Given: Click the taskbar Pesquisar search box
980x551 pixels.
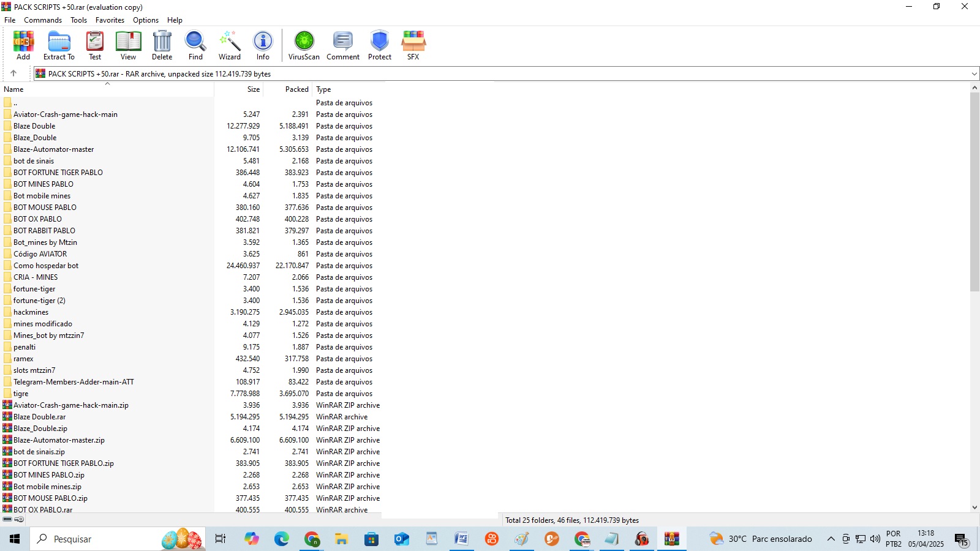Looking at the screenshot, I should pyautogui.click(x=118, y=539).
